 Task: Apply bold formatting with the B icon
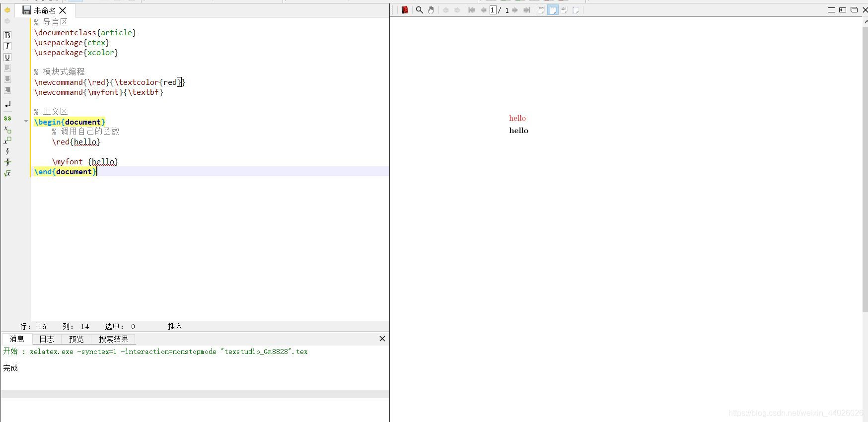7,35
